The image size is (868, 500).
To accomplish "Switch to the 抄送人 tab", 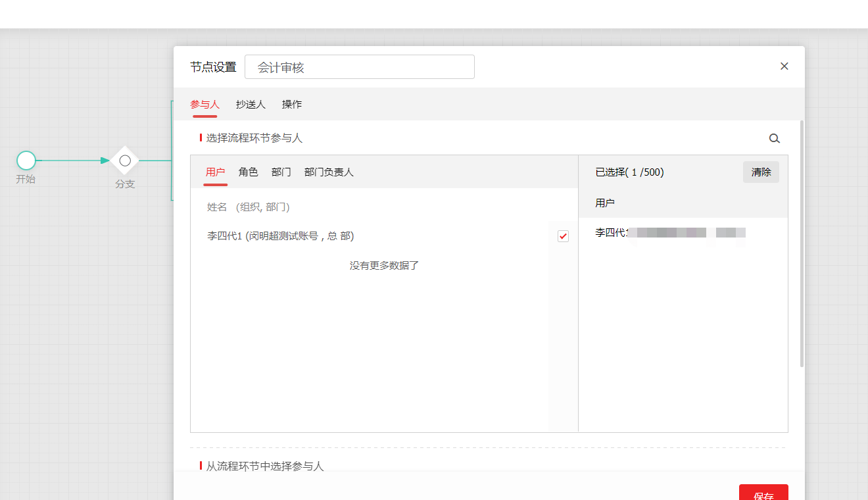I will [x=251, y=105].
